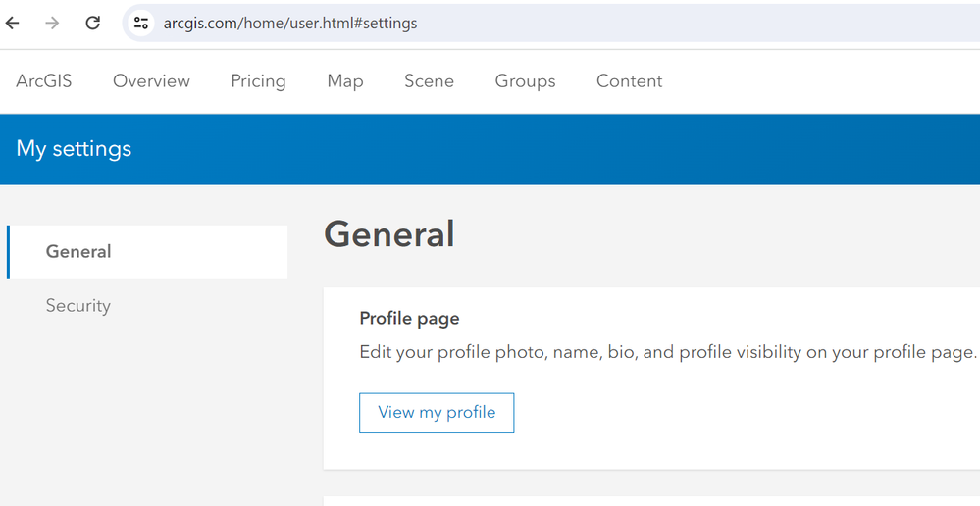This screenshot has width=980, height=506.
Task: Open Map from the navigation bar
Action: (x=345, y=81)
